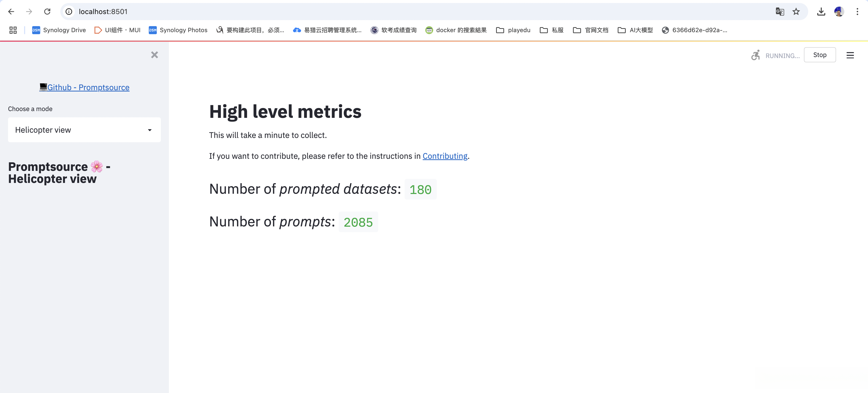The image size is (868, 393).
Task: Open the Github - Promptsource link
Action: tap(88, 87)
